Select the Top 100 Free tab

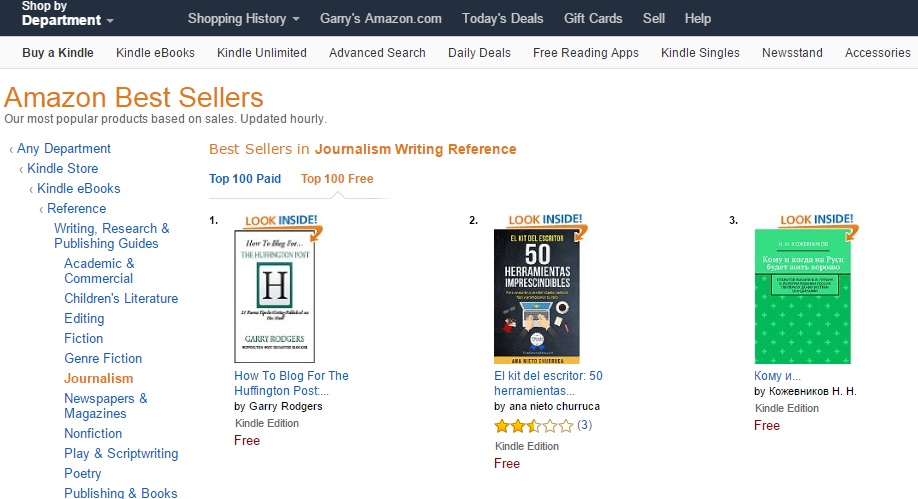pyautogui.click(x=337, y=179)
